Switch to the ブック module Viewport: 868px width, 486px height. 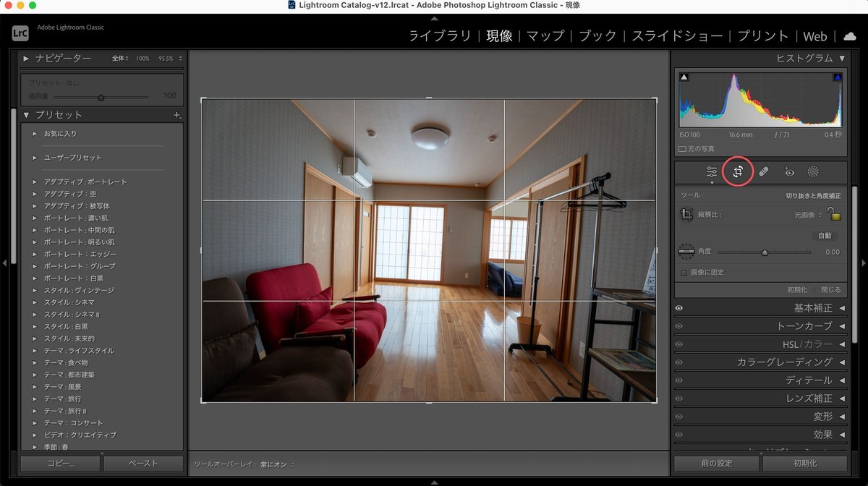pyautogui.click(x=598, y=35)
